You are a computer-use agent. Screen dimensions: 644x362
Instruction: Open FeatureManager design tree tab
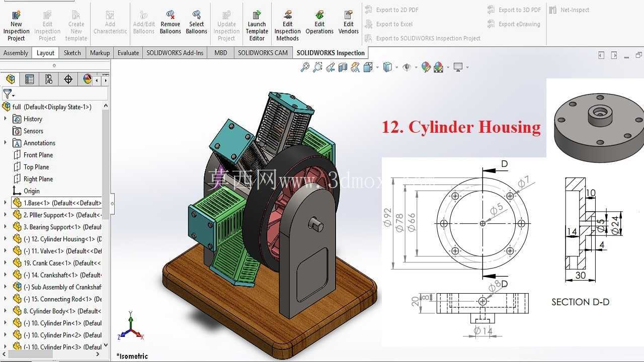coord(11,79)
